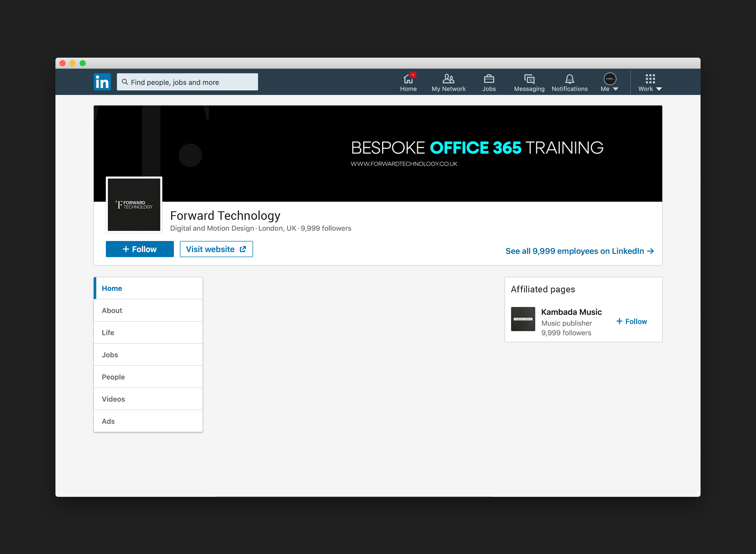
Task: Open the Messaging icon
Action: coord(529,79)
